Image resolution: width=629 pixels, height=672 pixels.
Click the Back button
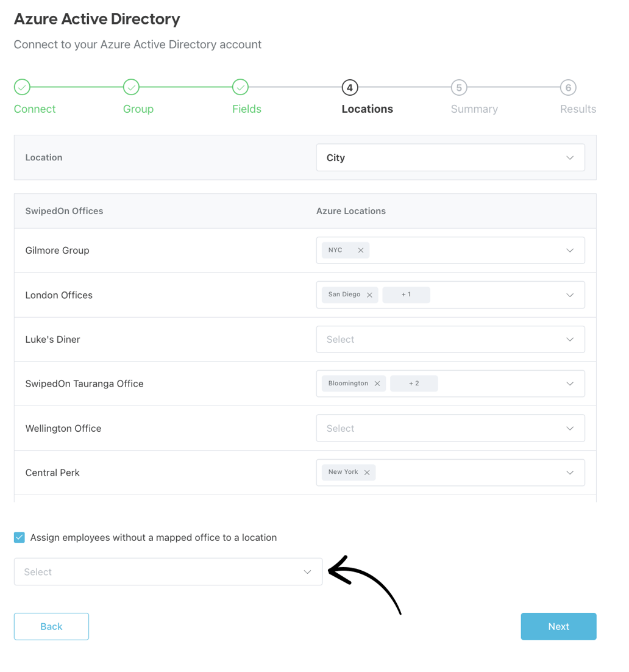point(51,626)
